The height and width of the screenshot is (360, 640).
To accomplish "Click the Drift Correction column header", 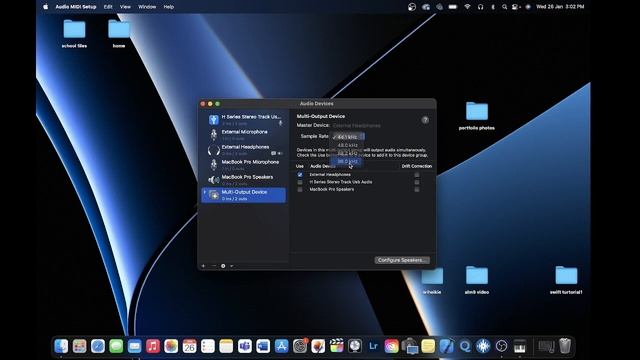I will (416, 166).
